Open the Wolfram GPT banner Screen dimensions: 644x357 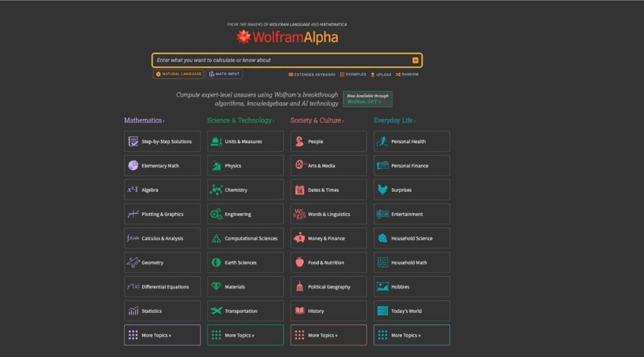click(367, 99)
